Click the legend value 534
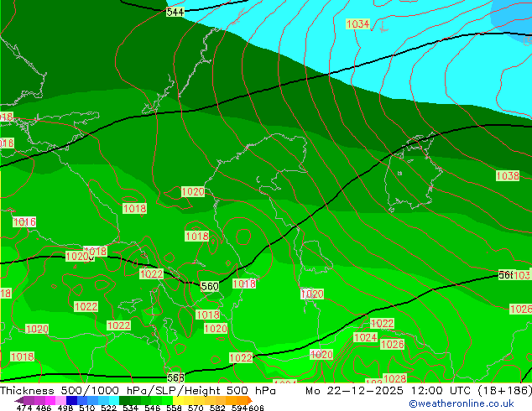The width and height of the screenshot is (532, 411). pos(130,408)
